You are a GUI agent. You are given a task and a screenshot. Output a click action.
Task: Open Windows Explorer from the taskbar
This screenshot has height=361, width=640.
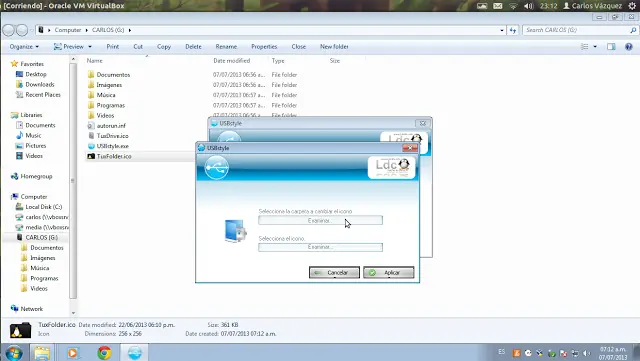42,352
